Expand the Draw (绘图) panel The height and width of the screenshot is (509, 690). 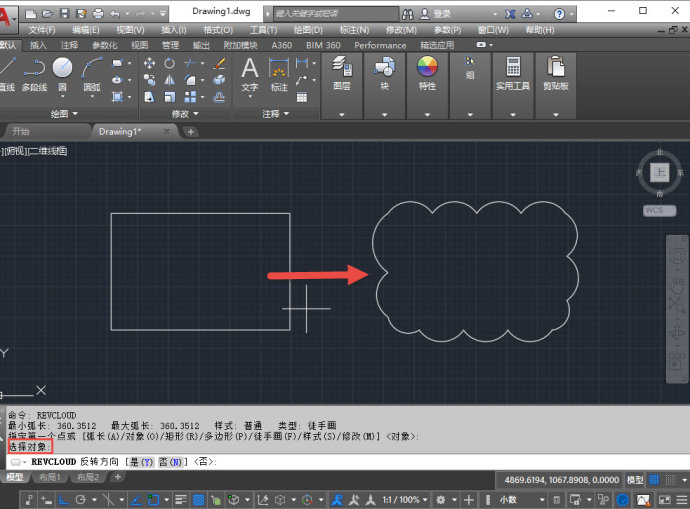click(64, 114)
